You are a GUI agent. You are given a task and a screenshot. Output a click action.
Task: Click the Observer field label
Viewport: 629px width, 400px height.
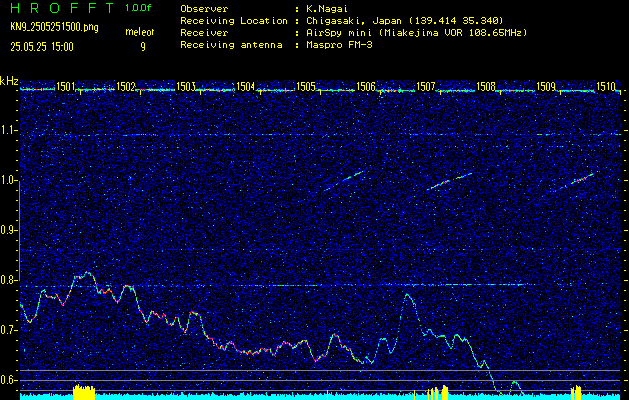[x=204, y=8]
